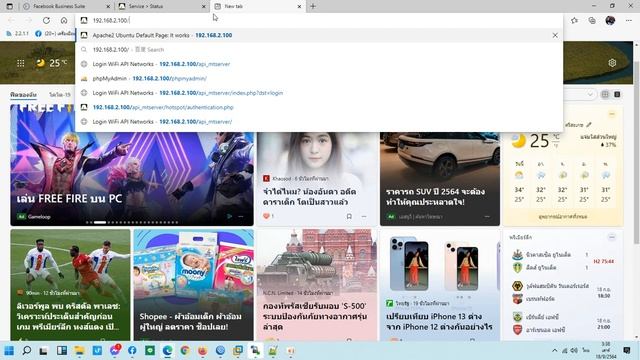Click the address bar showing 192.168.2.100/
640x360 pixels.
pos(318,20)
